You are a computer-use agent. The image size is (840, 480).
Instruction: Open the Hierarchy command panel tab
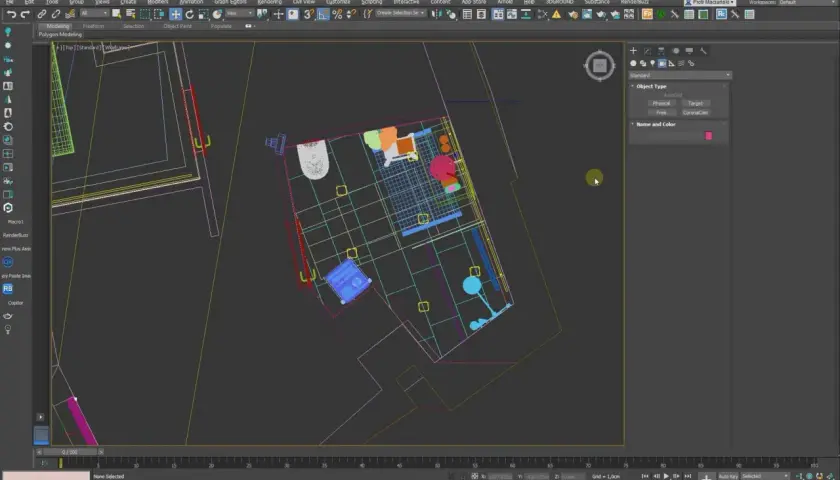tap(662, 50)
